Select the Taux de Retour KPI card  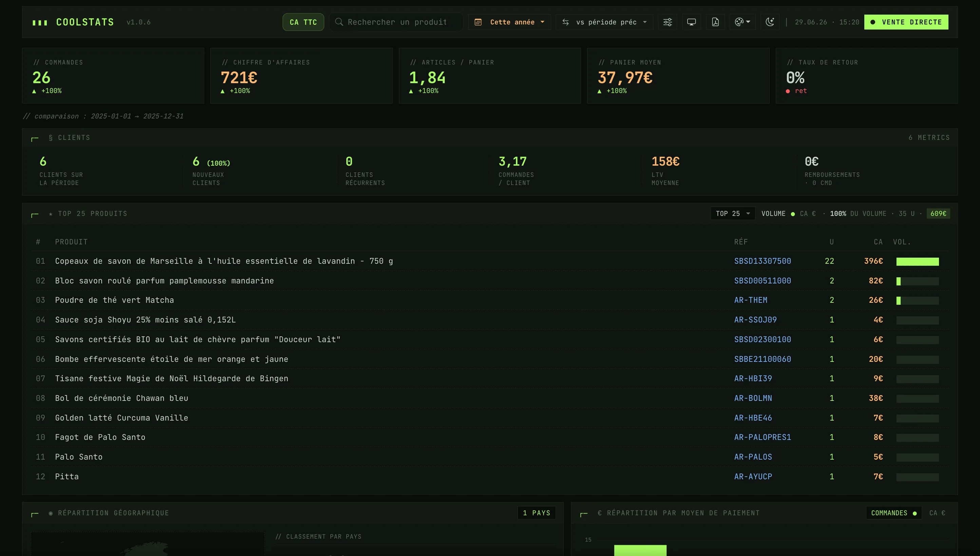pos(867,76)
